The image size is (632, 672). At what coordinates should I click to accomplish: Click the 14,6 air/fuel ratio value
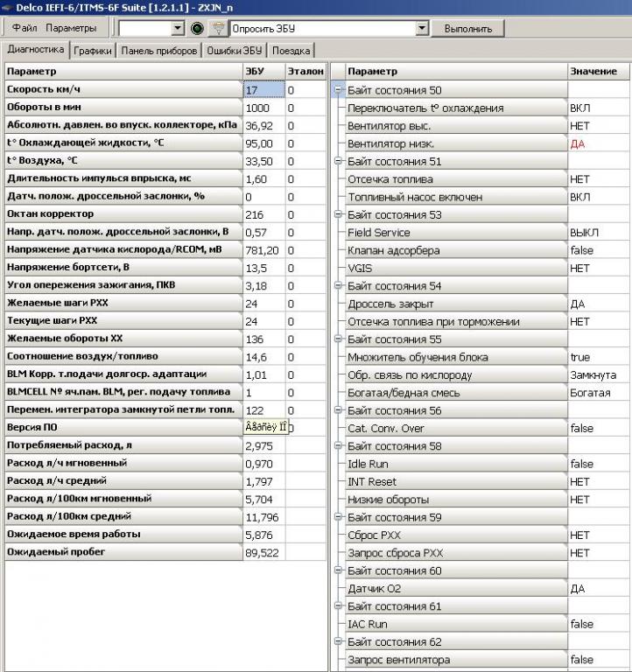(x=263, y=357)
